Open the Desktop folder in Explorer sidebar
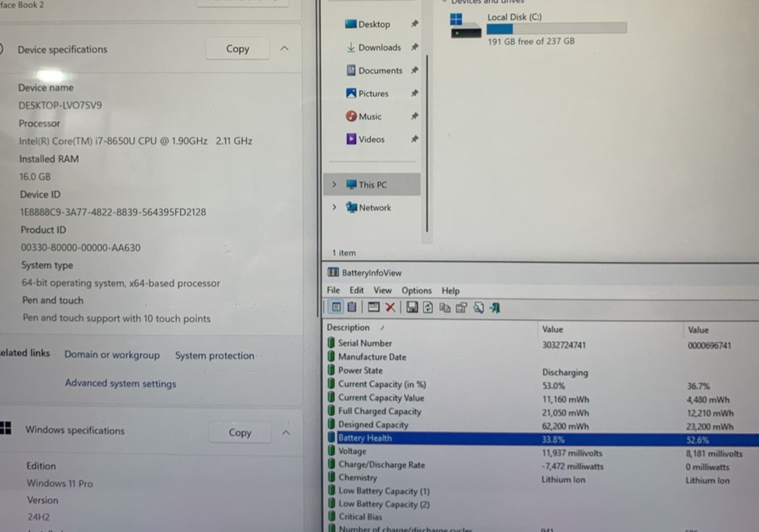Image resolution: width=759 pixels, height=532 pixels. pos(374,24)
